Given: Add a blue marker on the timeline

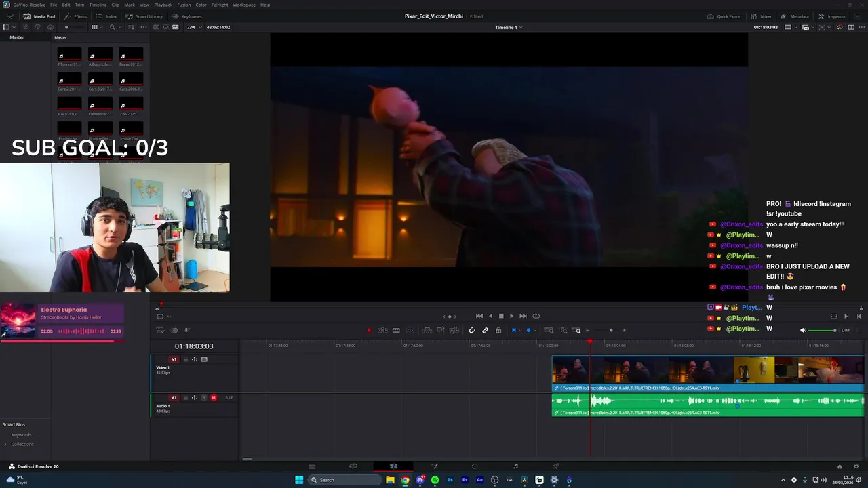Looking at the screenshot, I should [528, 330].
